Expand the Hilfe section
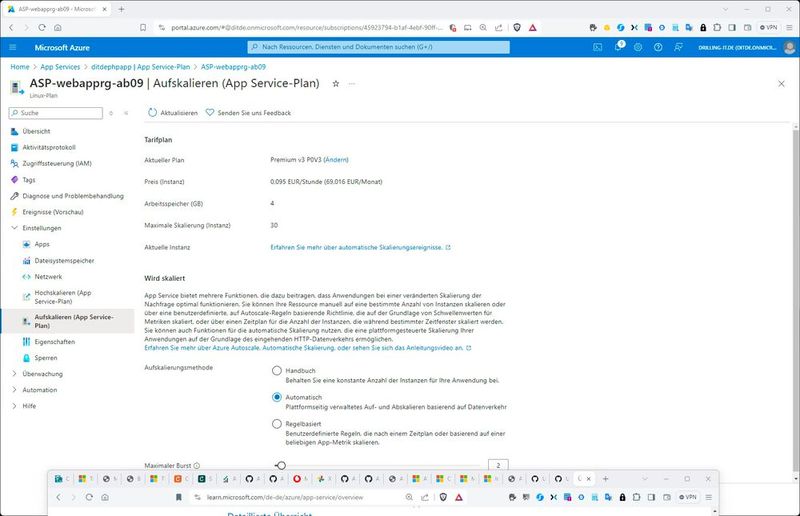 (x=14, y=406)
